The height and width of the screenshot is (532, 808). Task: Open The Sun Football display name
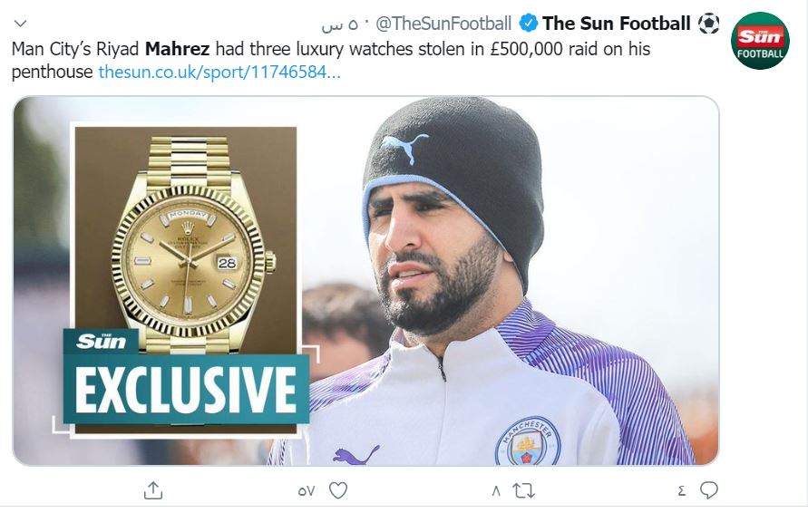tap(616, 23)
